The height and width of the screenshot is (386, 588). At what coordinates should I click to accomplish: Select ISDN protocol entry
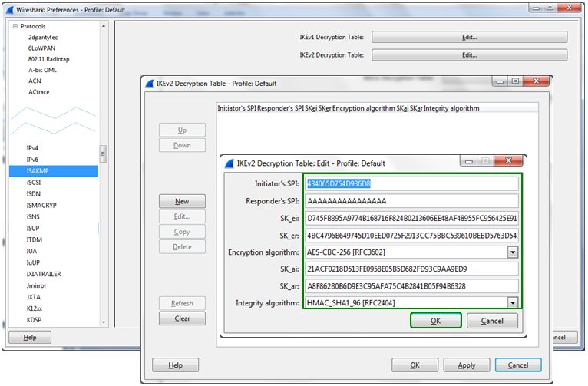pyautogui.click(x=33, y=193)
